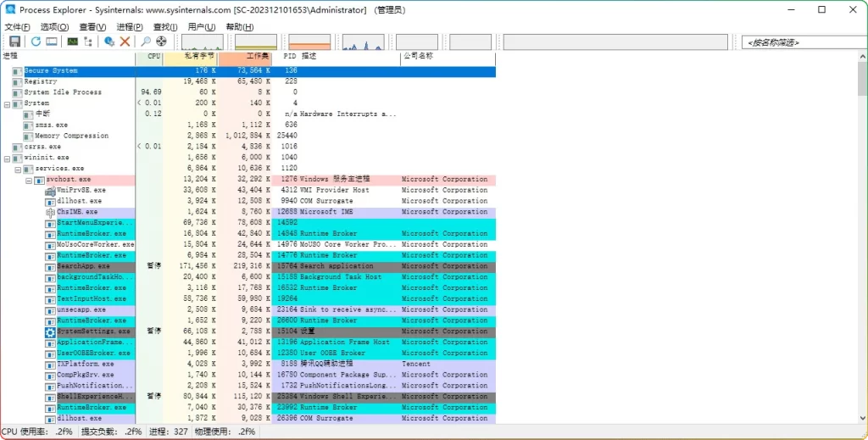The width and height of the screenshot is (868, 440).
Task: Click the Secure System process icon
Action: click(x=17, y=71)
